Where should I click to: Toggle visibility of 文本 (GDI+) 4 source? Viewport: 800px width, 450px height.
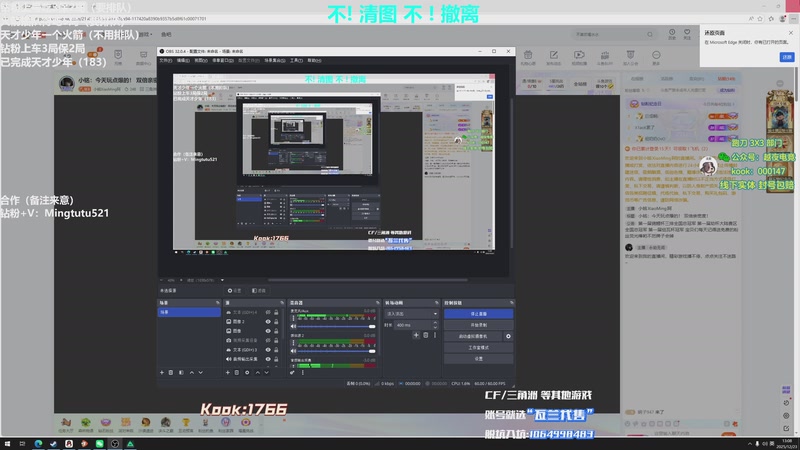(268, 312)
